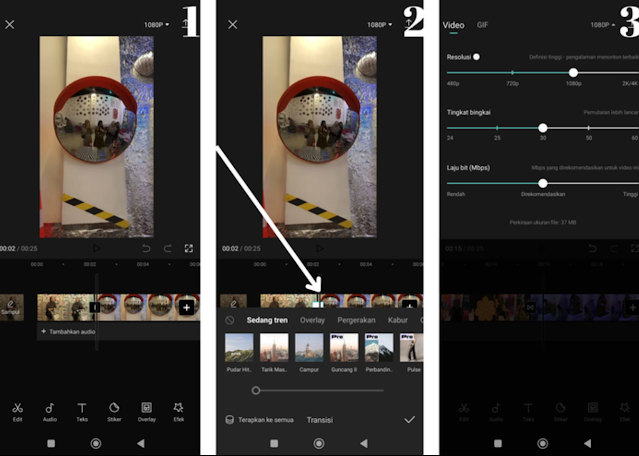Viewport: 639px width, 456px height.
Task: Set the Resolusi slider at 1080p handle
Action: coord(573,73)
